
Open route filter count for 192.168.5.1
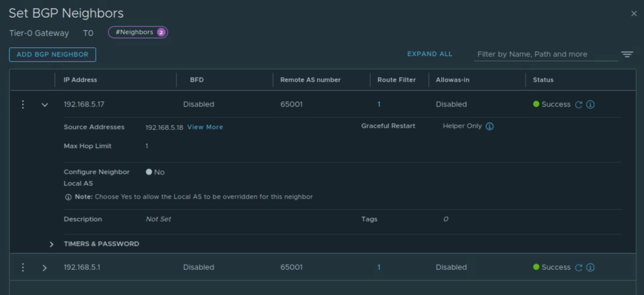click(x=379, y=267)
